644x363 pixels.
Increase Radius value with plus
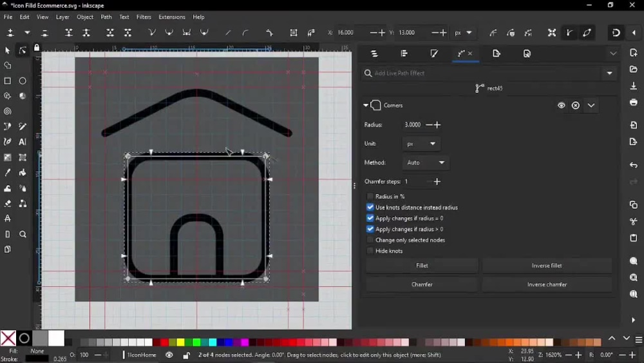point(437,124)
